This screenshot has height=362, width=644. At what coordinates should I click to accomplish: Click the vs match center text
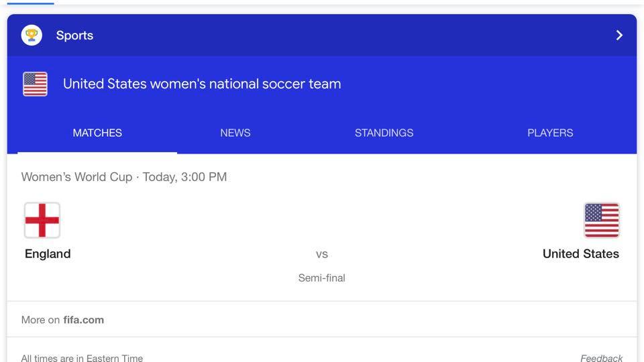pyautogui.click(x=321, y=254)
